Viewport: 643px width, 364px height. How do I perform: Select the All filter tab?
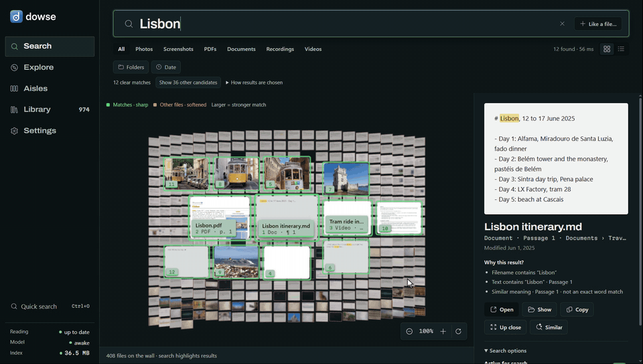(x=121, y=49)
